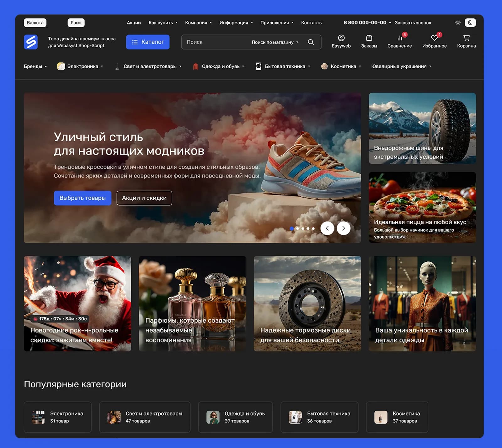502x448 pixels.
Task: Open the Валюта currency selector
Action: point(35,23)
